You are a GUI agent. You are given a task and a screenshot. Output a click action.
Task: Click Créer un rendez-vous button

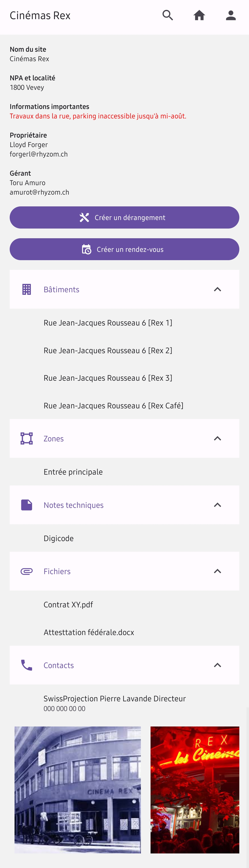click(x=125, y=249)
